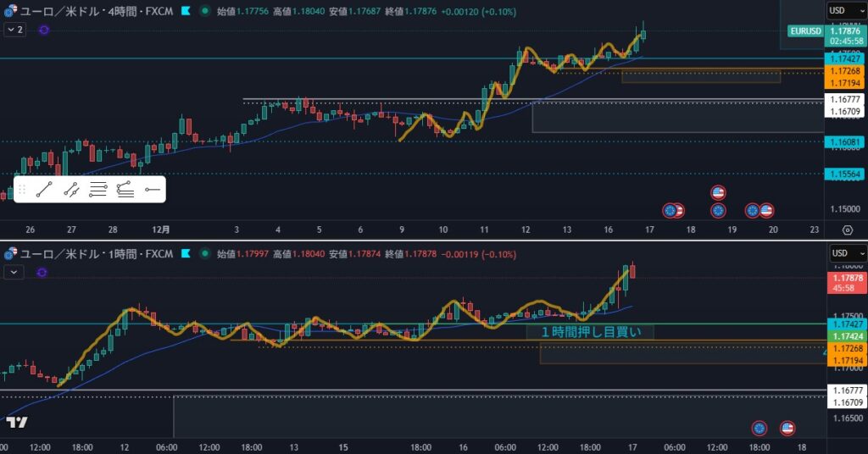Open the USD currency dropdown on upper chart
The width and height of the screenshot is (868, 454).
click(x=845, y=10)
